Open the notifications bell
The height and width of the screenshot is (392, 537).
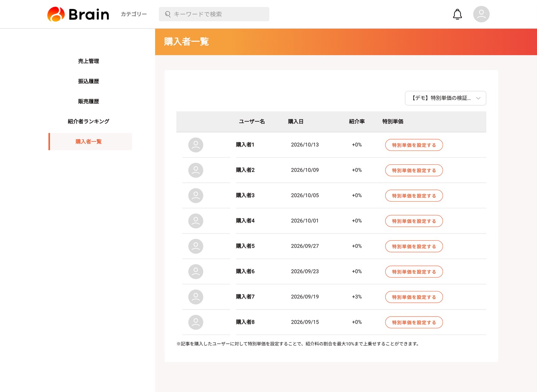[x=457, y=14]
